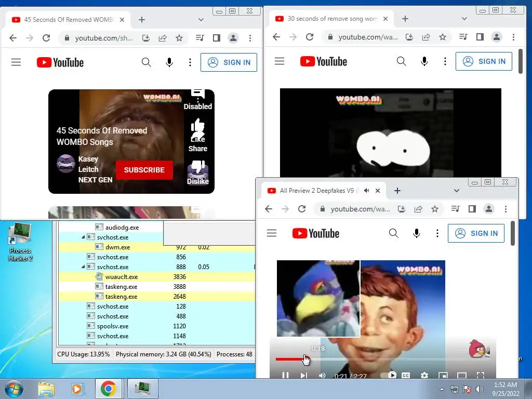The height and width of the screenshot is (399, 532).
Task: Open tab search dropdown in 30 seconds window
Action: coord(464,19)
